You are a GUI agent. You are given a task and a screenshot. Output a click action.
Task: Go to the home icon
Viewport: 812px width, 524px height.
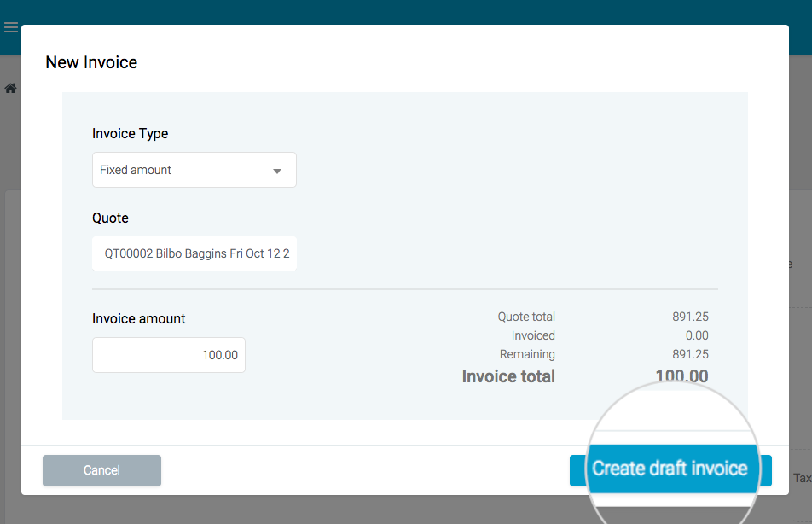[x=10, y=88]
